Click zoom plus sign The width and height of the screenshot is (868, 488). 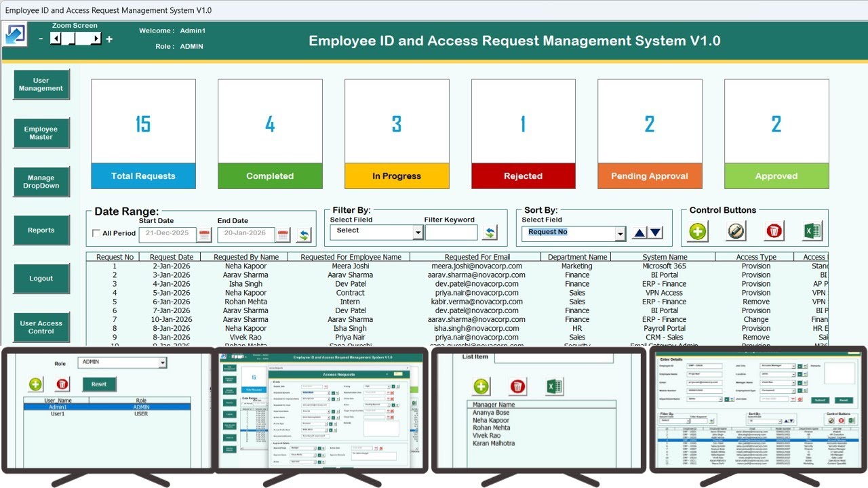pyautogui.click(x=109, y=39)
